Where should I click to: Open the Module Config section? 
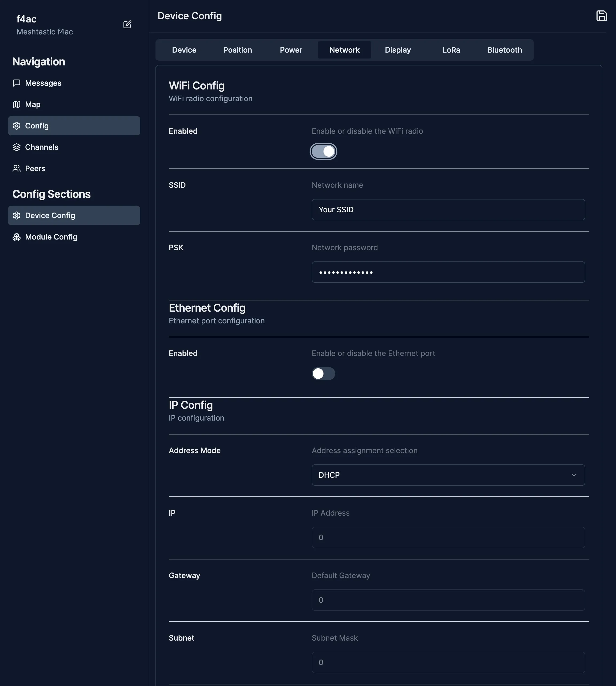[51, 237]
